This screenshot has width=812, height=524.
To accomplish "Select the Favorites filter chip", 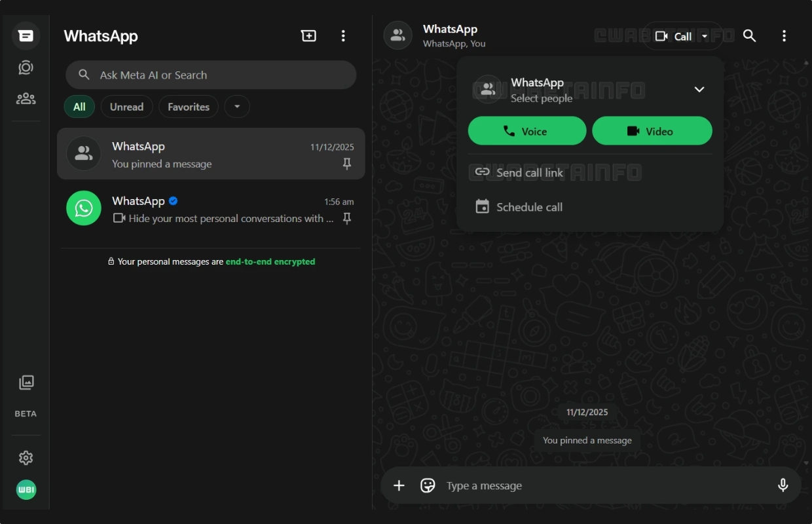I will pos(189,107).
